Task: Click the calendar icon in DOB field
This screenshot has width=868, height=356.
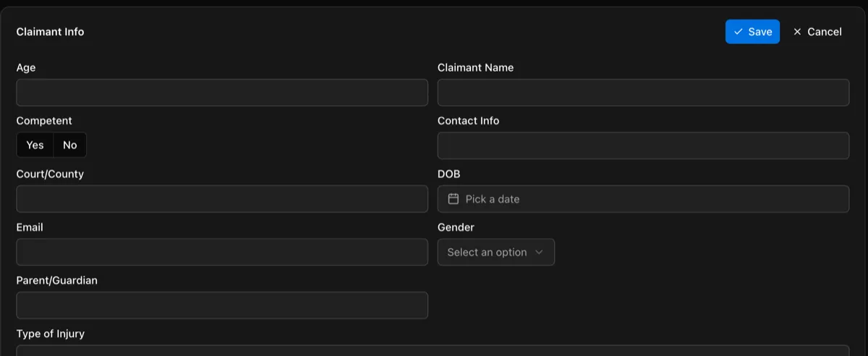Action: pos(454,199)
